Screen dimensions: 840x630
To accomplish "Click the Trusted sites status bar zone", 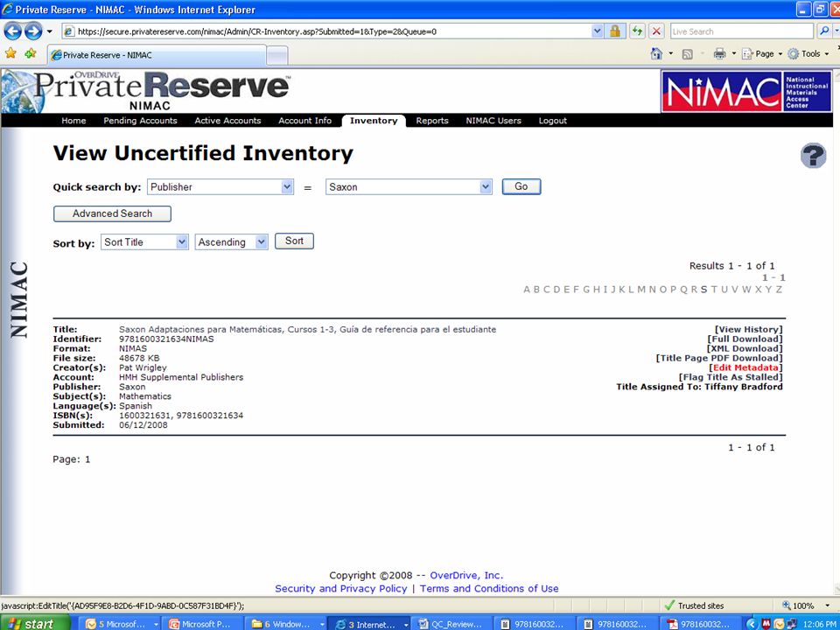I will (x=694, y=605).
